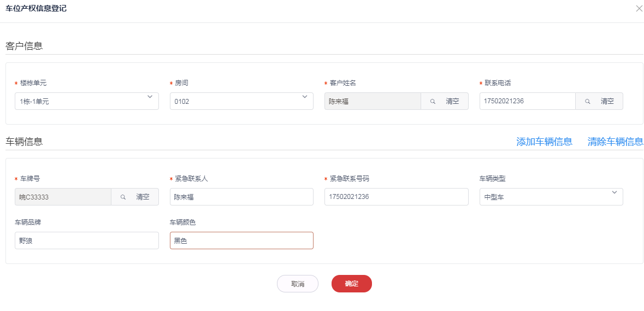Click search icon in 客户姓名 field
644x311 pixels.
click(433, 101)
